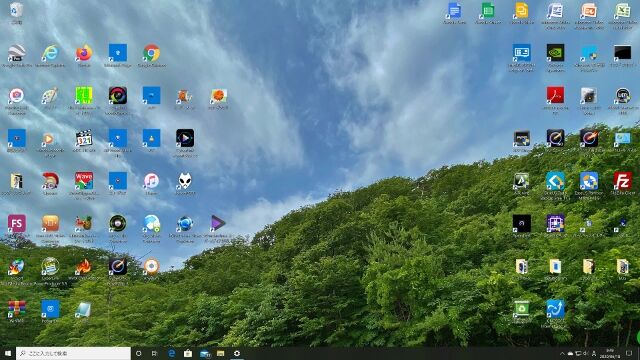Viewport: 640px width, 360px height.
Task: Open WinRAR stacked books icon
Action: [16, 309]
